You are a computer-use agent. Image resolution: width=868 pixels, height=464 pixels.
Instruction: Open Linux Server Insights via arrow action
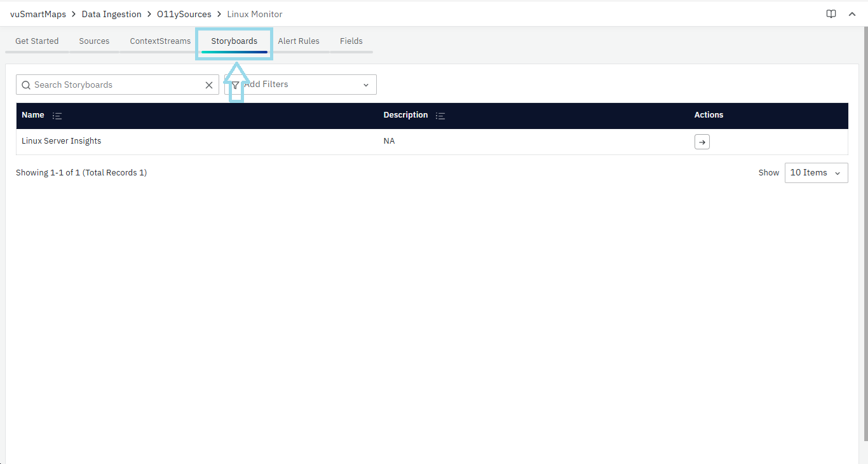702,142
